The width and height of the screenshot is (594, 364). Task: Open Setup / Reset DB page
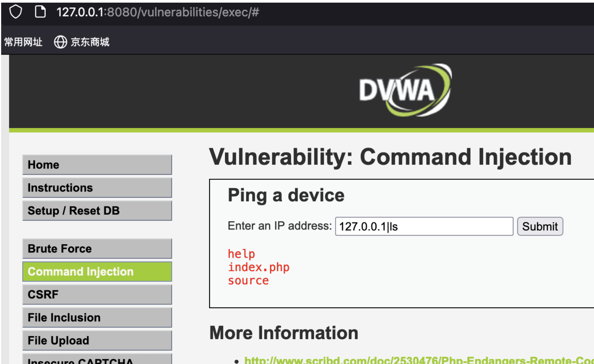point(97,211)
